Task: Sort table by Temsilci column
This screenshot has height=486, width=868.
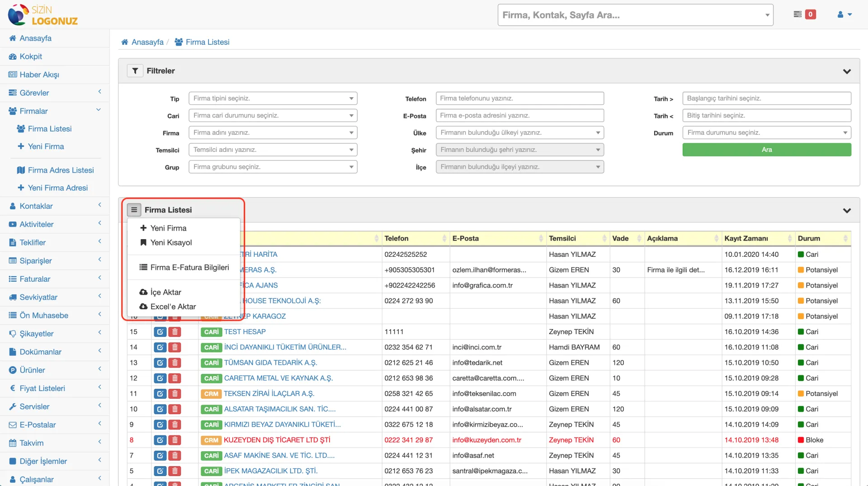Action: [577, 238]
